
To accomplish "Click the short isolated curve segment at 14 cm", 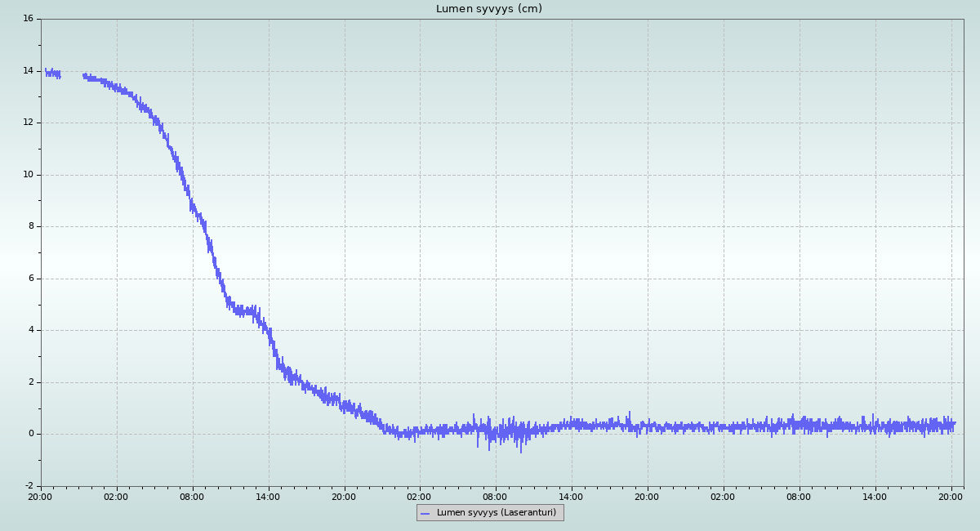I will (x=53, y=74).
